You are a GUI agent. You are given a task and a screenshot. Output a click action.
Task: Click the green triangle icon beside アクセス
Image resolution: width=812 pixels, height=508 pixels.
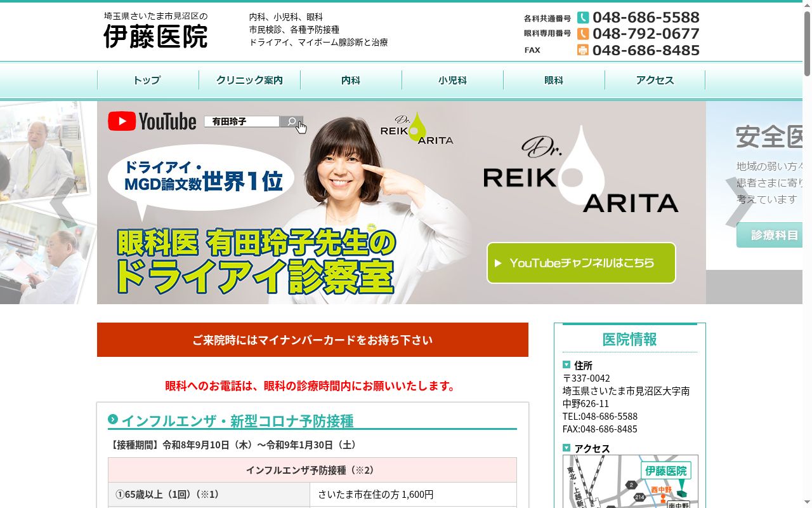click(x=566, y=448)
